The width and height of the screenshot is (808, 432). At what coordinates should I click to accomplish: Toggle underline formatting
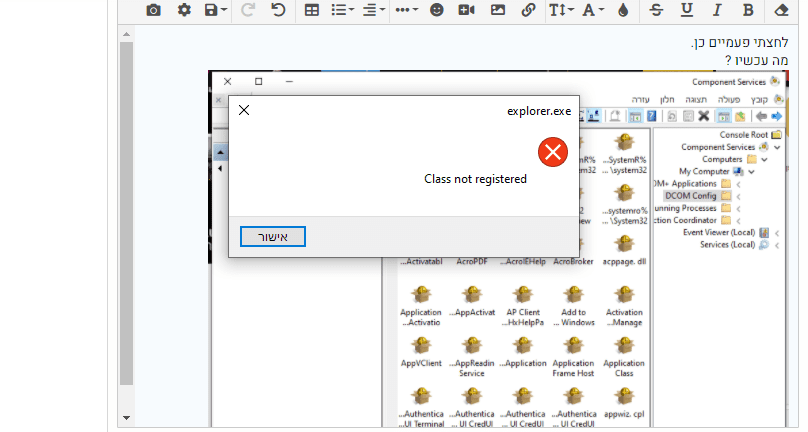686,10
